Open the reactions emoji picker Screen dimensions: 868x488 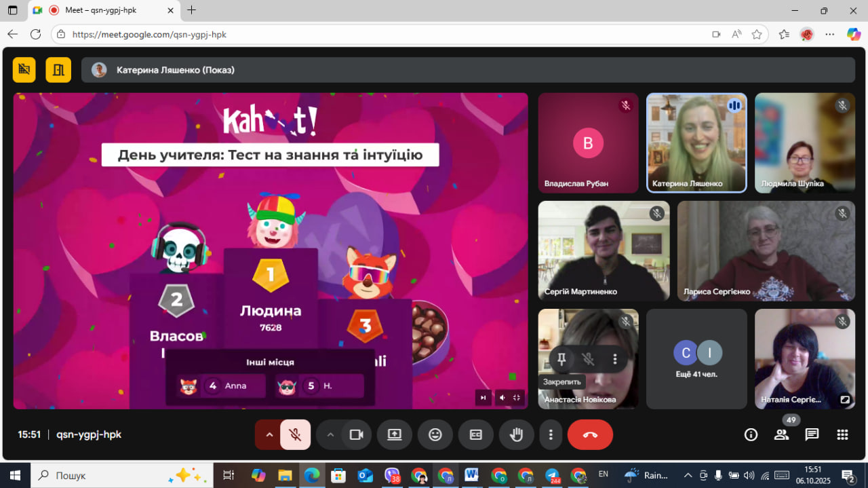(x=435, y=435)
